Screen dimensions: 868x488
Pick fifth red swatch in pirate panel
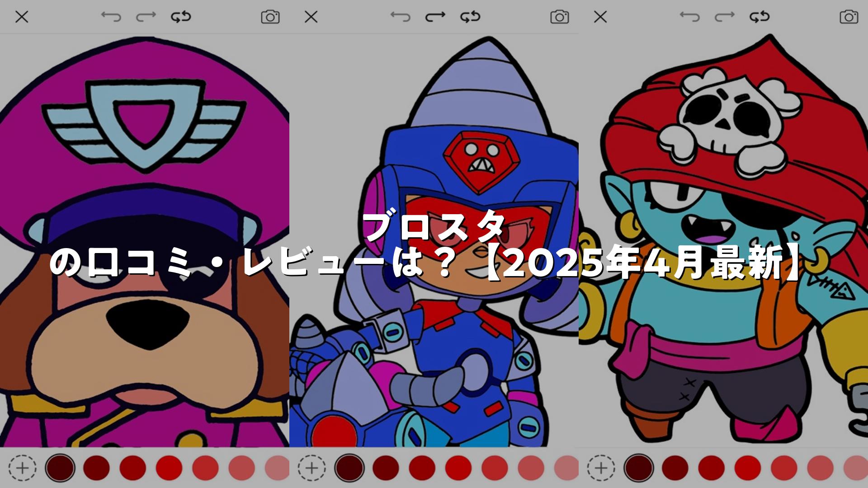click(x=784, y=468)
